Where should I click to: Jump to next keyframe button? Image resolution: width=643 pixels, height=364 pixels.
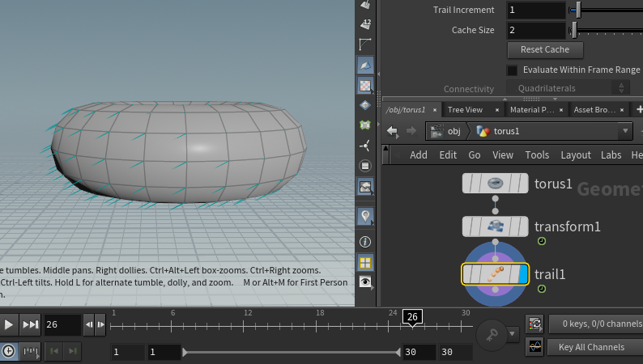(73, 351)
